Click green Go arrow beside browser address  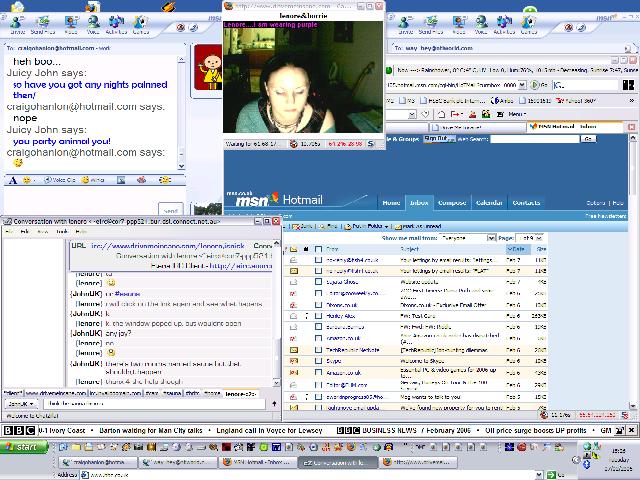pos(534,85)
